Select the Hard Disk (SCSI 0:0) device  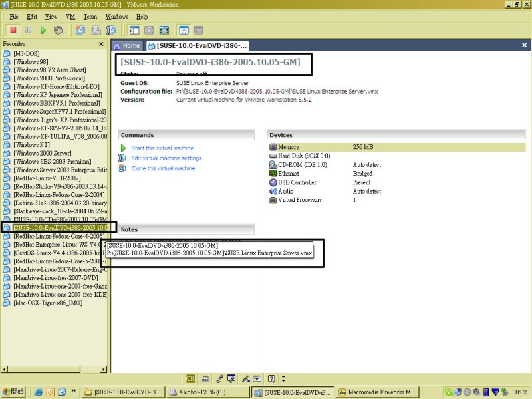pyautogui.click(x=397, y=156)
